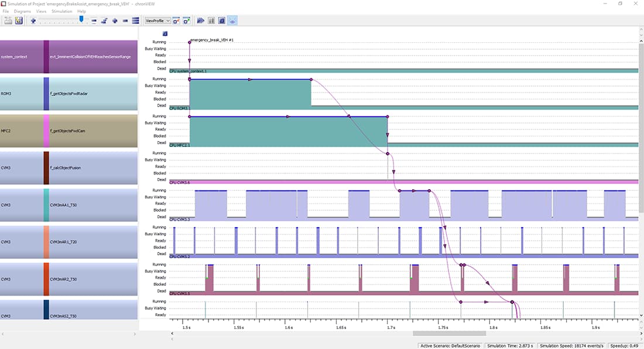The width and height of the screenshot is (644, 349).
Task: Click the 1.85 s tick on time axis
Action: pyautogui.click(x=545, y=327)
